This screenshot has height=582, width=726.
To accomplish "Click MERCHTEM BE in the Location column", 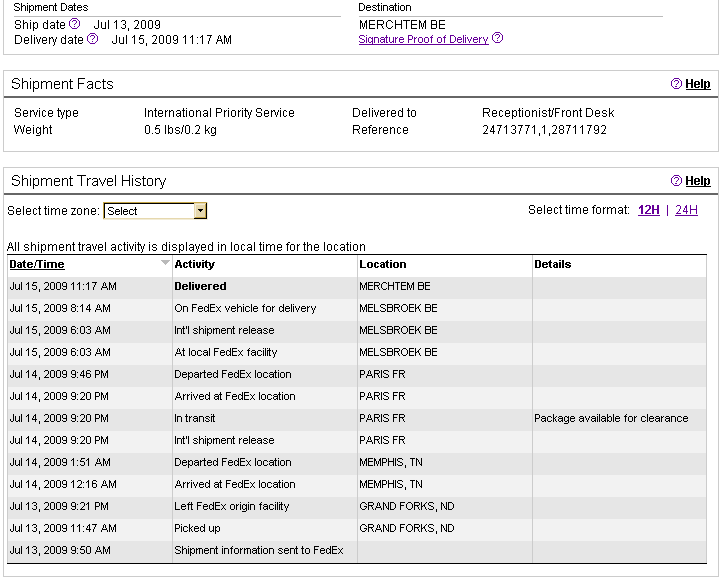I will click(x=394, y=286).
